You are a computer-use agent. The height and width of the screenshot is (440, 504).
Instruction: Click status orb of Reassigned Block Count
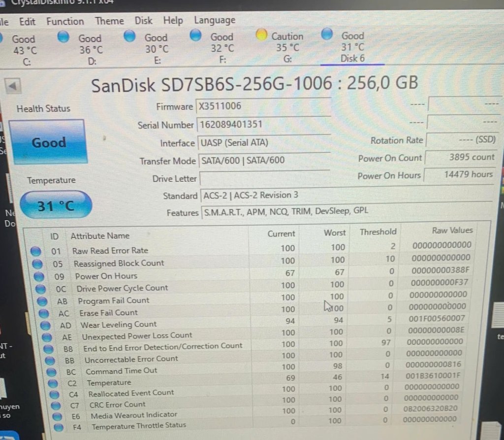tap(37, 264)
